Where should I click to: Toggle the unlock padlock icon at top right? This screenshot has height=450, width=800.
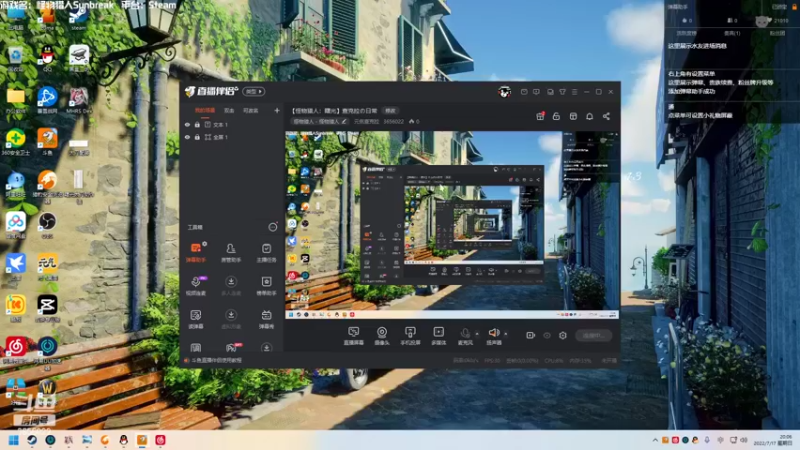click(556, 116)
